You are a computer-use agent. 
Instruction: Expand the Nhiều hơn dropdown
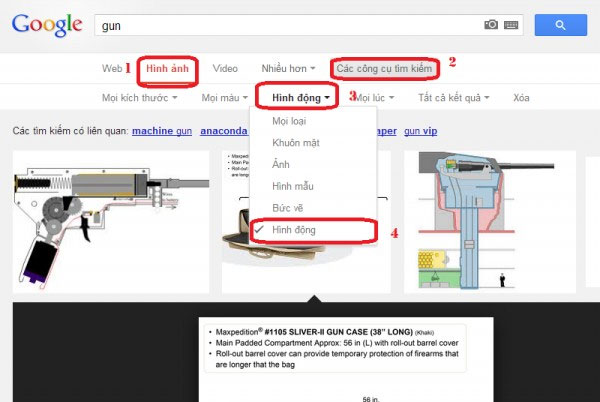tap(288, 68)
